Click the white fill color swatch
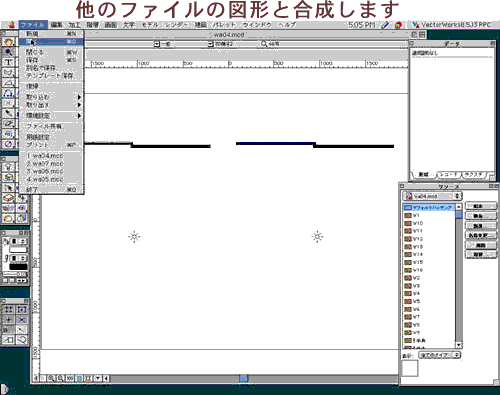The image size is (500, 395). pos(18,249)
